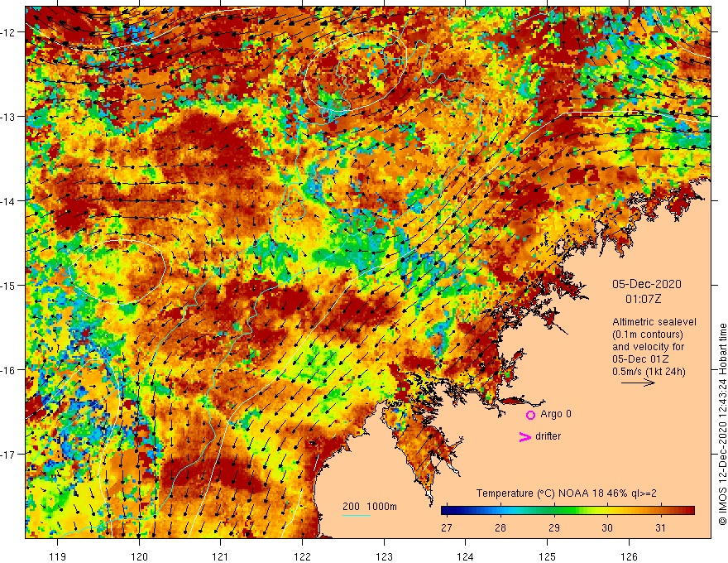Click the '0.5m/s (1kt 24h)' scale text
Viewport: 728px width, 563px height.
pos(649,372)
